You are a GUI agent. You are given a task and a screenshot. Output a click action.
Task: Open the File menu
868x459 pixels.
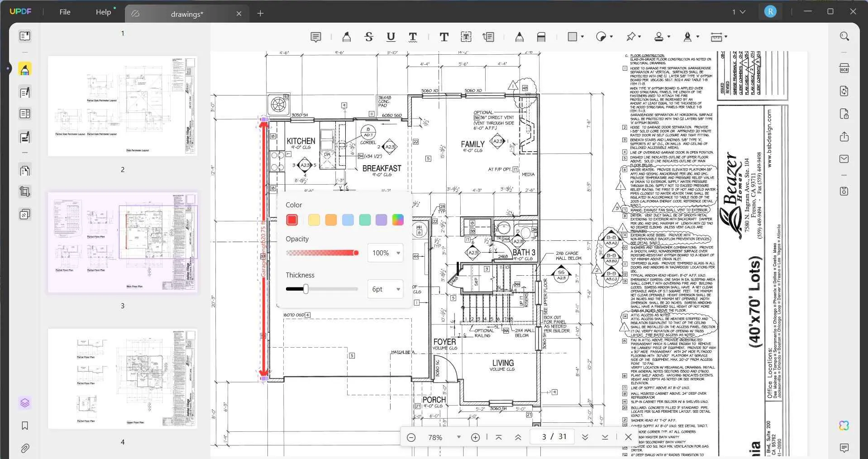[x=65, y=12]
